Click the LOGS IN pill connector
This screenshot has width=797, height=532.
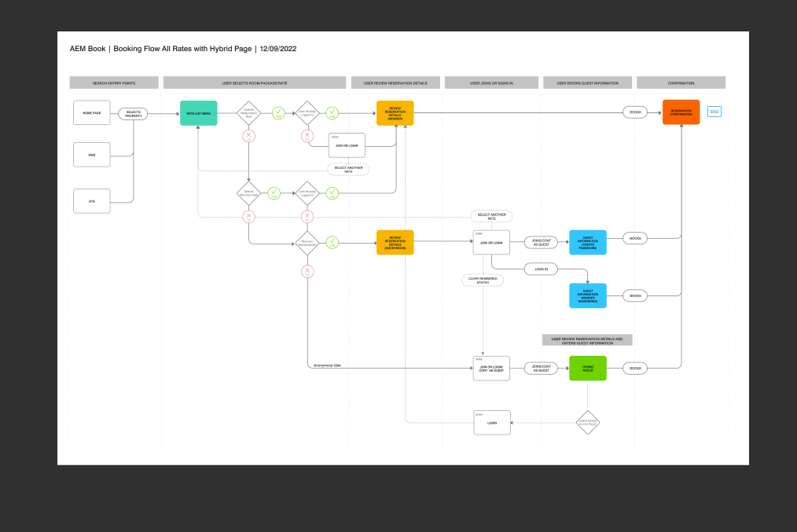541,270
